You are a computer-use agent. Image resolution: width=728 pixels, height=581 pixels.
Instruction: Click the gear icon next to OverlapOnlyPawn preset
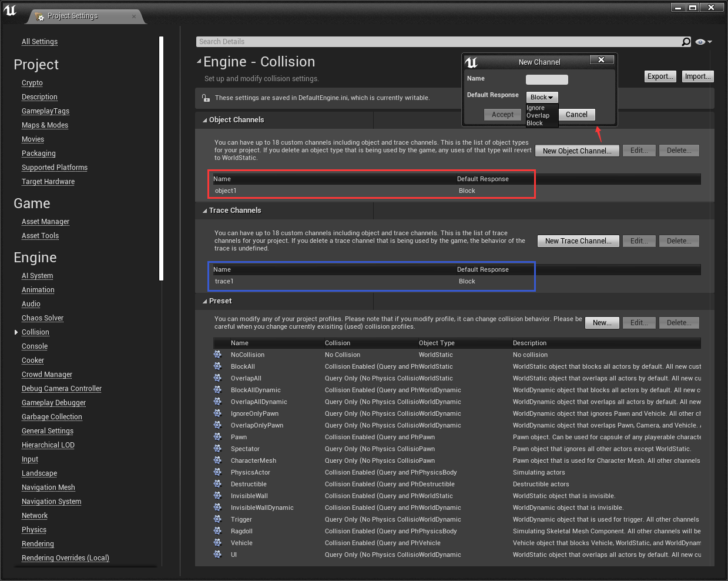point(217,425)
